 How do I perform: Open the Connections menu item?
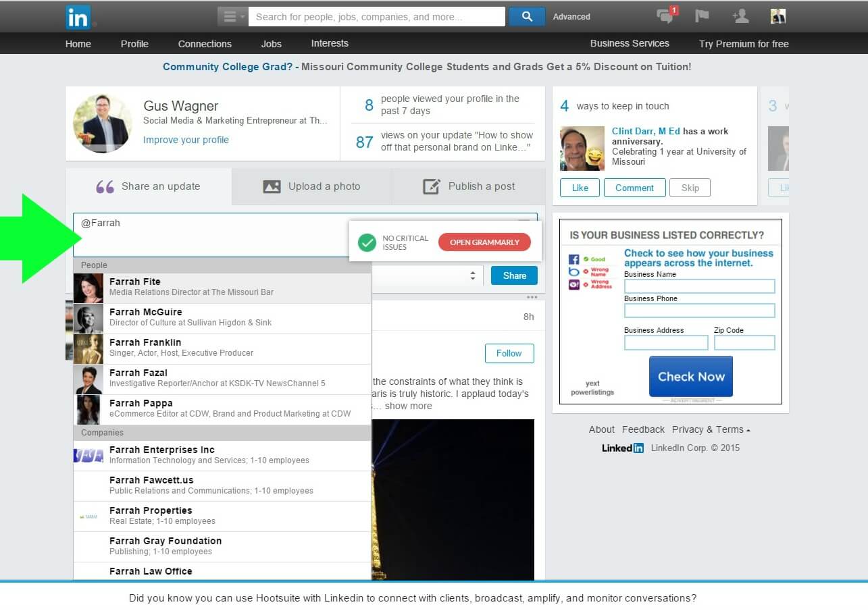click(x=205, y=44)
